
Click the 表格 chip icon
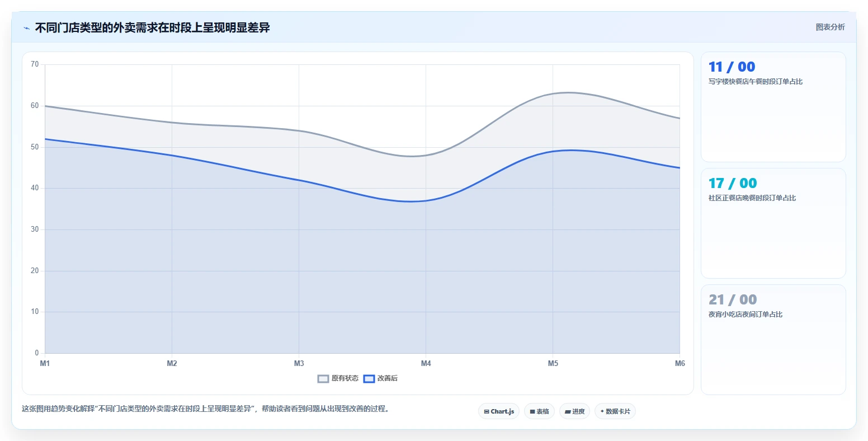[x=532, y=412]
